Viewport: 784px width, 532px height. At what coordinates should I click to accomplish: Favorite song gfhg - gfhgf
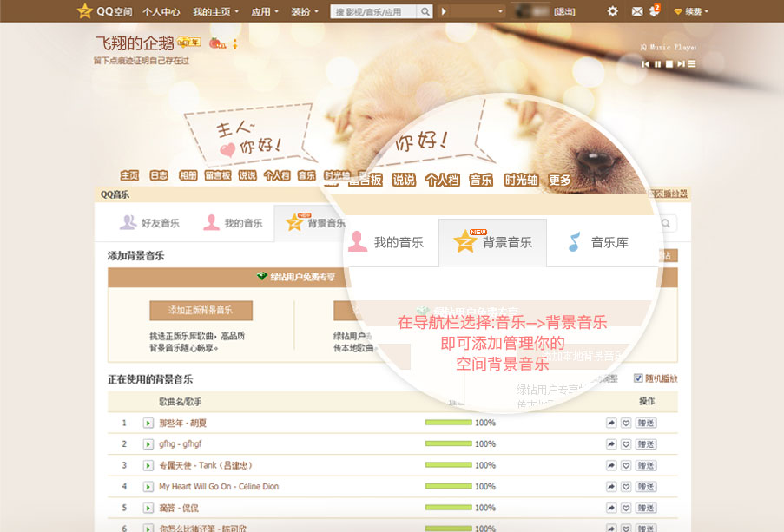[626, 444]
